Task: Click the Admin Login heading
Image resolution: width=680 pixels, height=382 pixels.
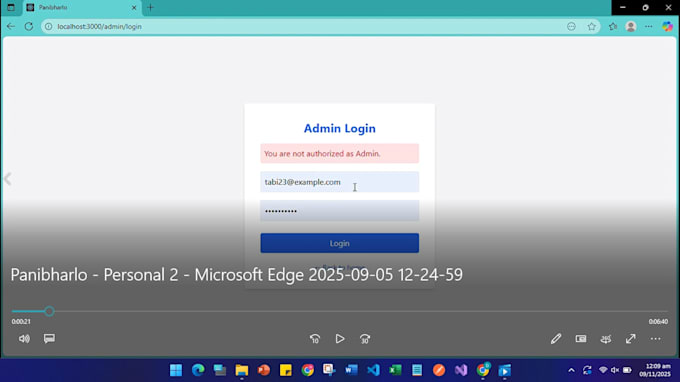Action: (340, 128)
